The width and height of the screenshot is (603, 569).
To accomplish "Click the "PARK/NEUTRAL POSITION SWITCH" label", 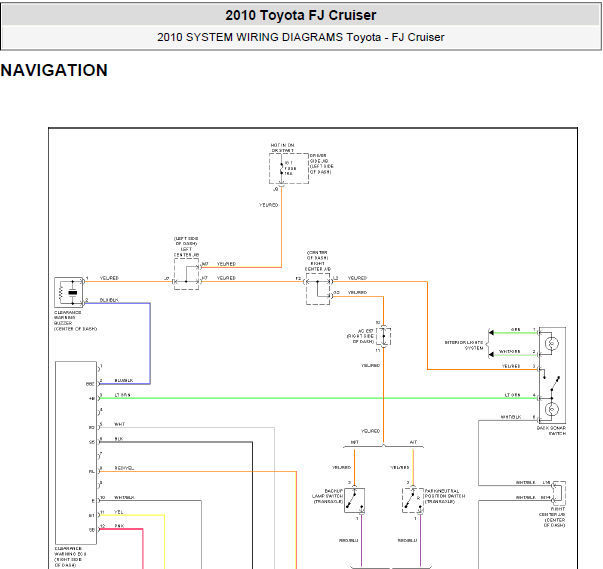I will [x=445, y=494].
